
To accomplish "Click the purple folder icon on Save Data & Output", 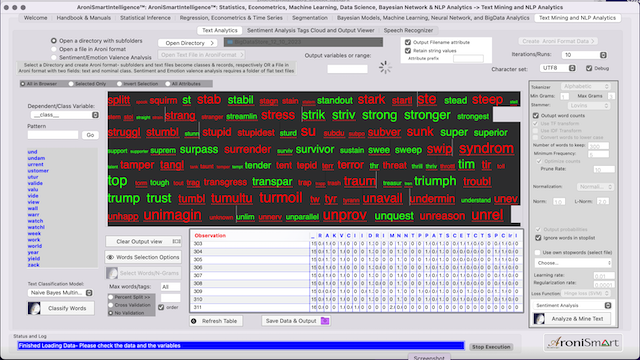I will (325, 321).
